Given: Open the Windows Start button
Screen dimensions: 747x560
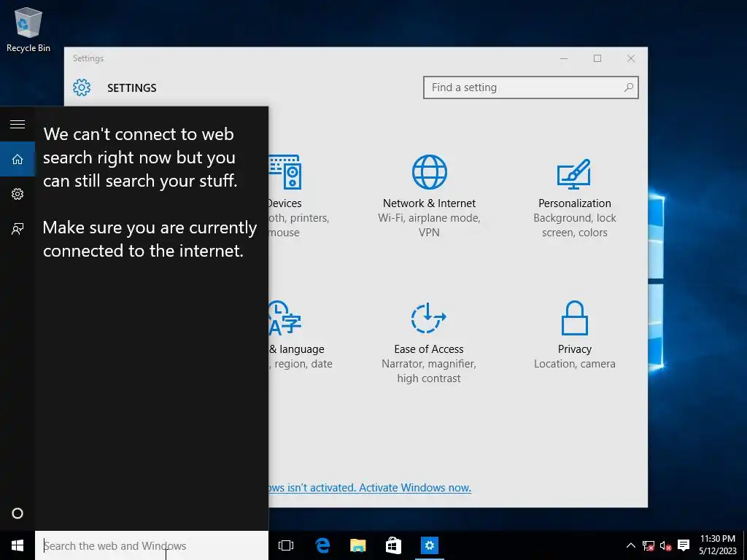Looking at the screenshot, I should (x=18, y=545).
